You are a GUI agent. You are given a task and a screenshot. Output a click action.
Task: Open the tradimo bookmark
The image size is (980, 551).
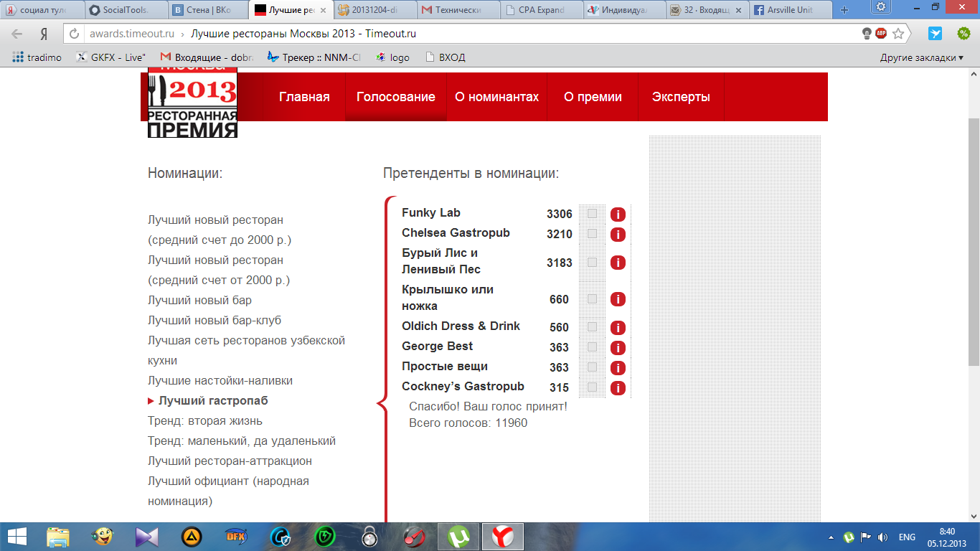point(37,57)
